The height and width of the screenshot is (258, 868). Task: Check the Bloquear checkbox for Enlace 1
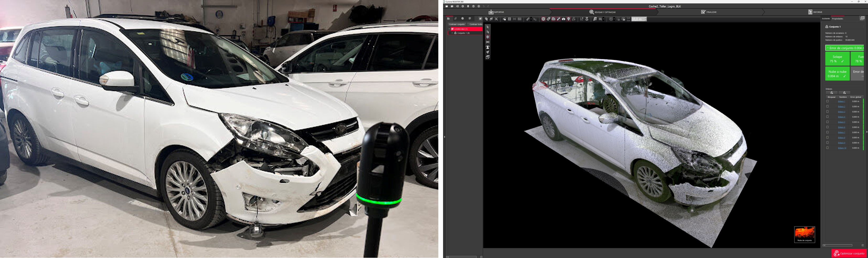(827, 102)
